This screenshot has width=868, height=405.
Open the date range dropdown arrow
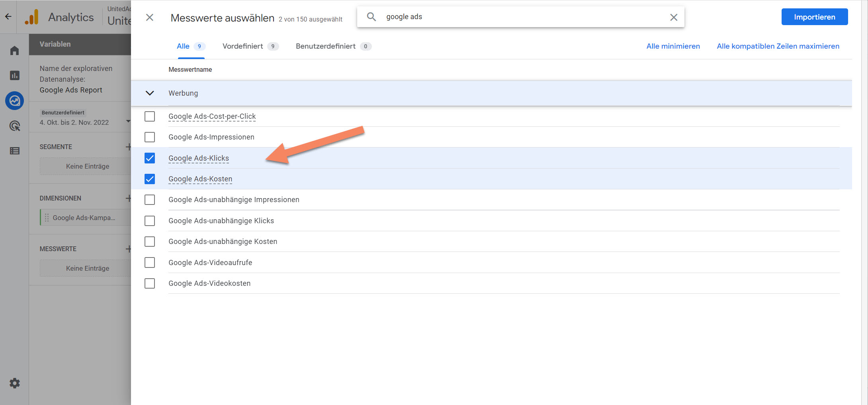(x=128, y=121)
